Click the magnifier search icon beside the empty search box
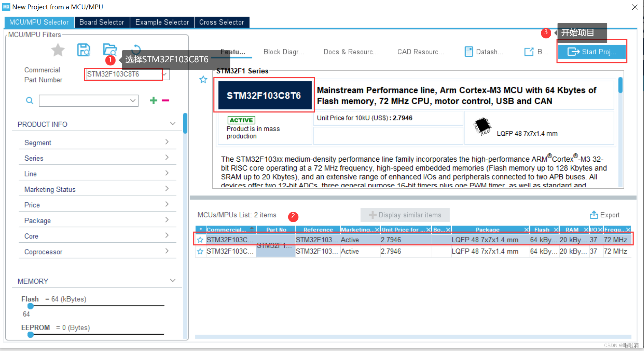 pyautogui.click(x=30, y=100)
